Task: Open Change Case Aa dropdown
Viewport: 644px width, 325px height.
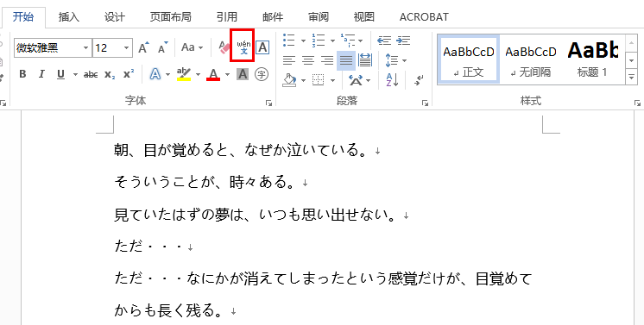Action: pyautogui.click(x=193, y=48)
